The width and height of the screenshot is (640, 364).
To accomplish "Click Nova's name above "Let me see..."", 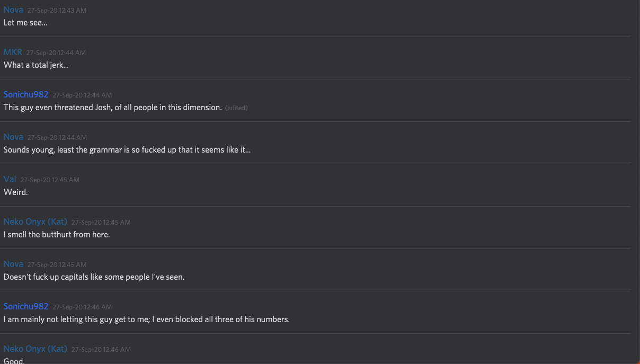I will (x=13, y=10).
